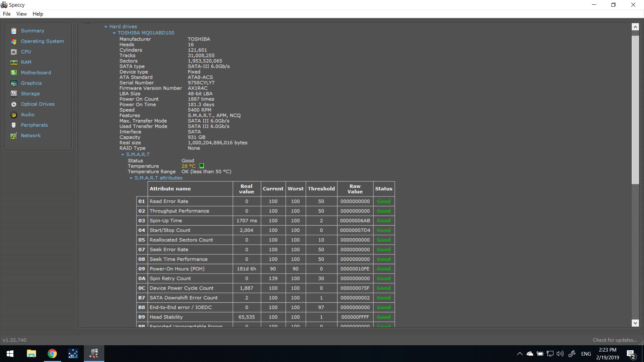Collapse the Hard drives tree node
The image size is (644, 362).
point(106,26)
